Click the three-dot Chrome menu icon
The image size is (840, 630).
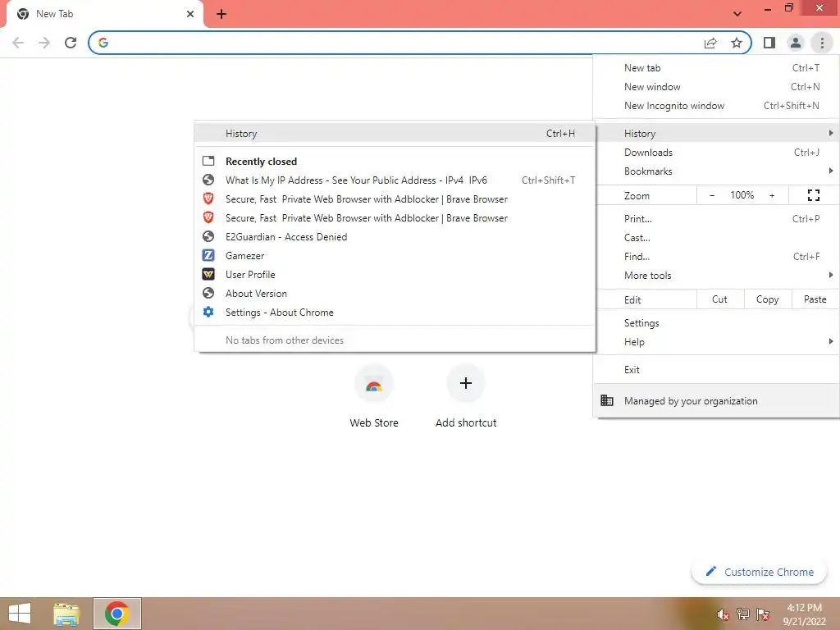pyautogui.click(x=822, y=43)
